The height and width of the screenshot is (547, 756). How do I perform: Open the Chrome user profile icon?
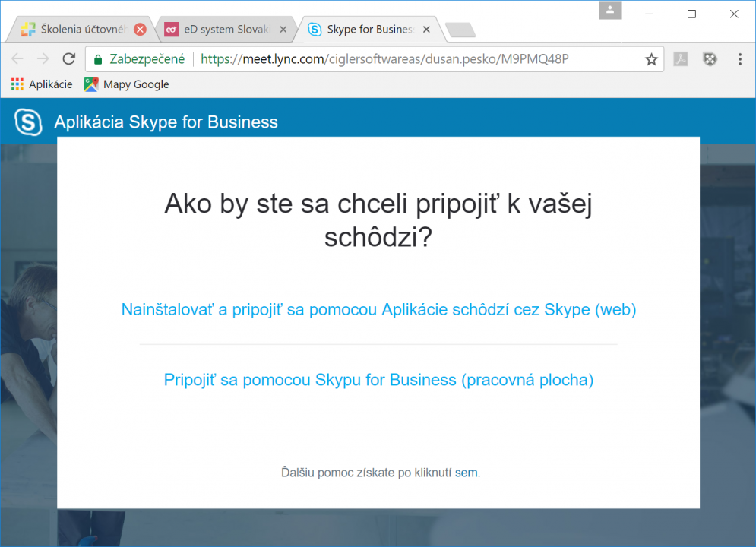click(x=610, y=11)
